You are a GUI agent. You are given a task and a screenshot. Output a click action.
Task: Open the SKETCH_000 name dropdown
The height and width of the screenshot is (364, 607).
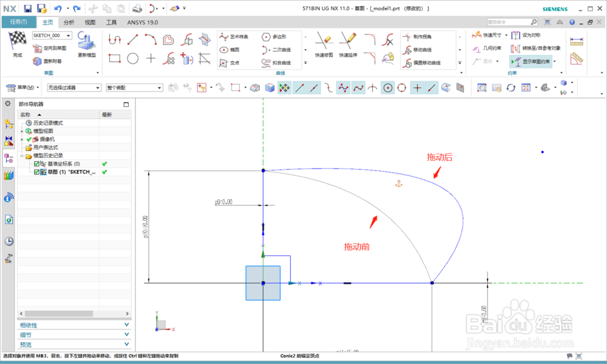[69, 35]
